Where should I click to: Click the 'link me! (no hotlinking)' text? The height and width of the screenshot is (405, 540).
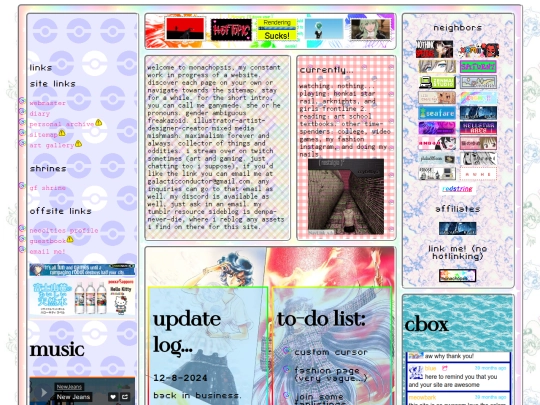click(457, 252)
